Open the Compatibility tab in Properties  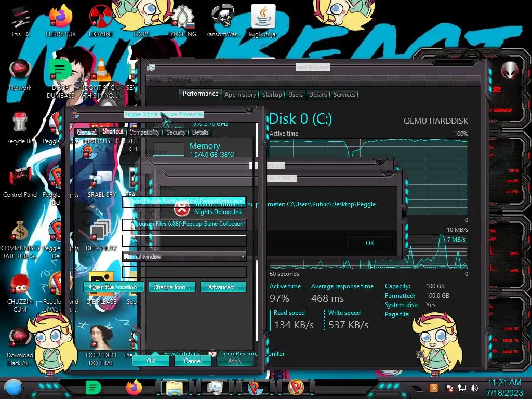[x=144, y=132]
